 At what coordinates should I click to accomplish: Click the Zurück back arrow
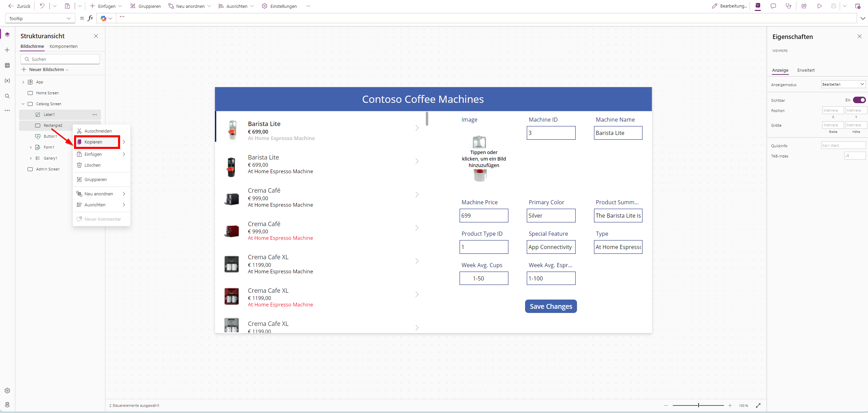click(x=11, y=6)
